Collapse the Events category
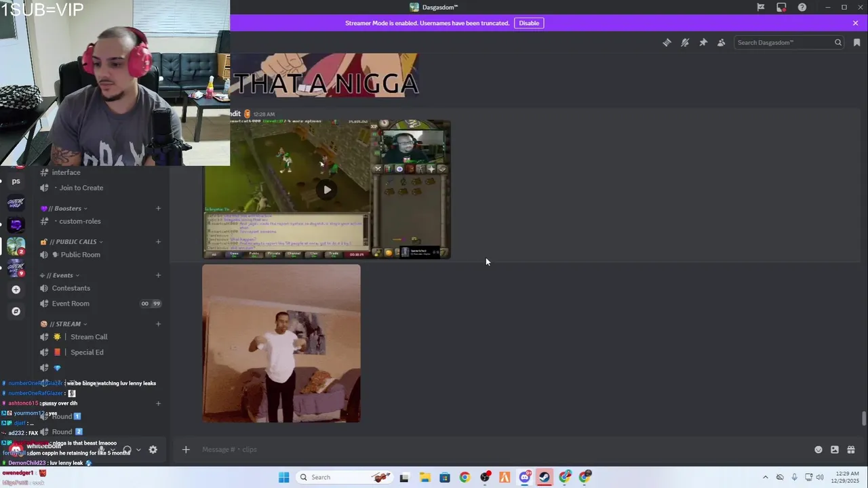Image resolution: width=868 pixels, height=488 pixels. 60,275
